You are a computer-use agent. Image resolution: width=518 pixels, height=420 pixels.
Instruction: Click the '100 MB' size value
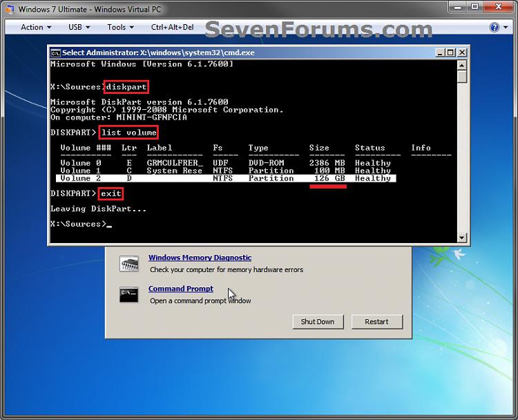[329, 171]
